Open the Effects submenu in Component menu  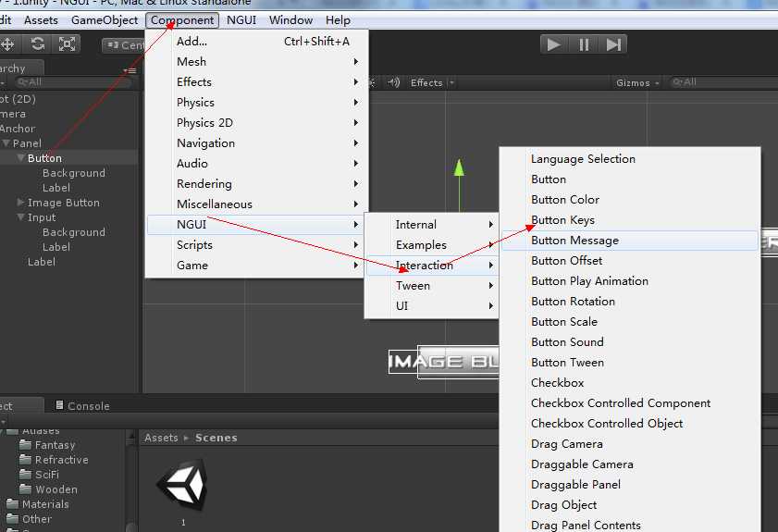point(257,82)
